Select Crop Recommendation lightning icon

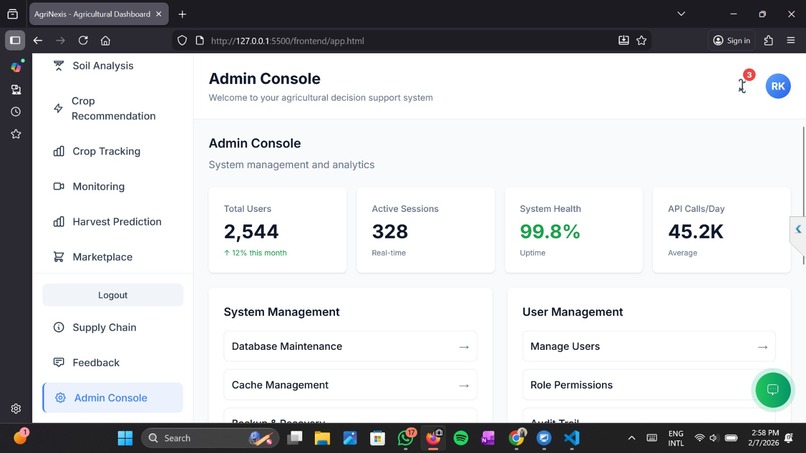(59, 108)
